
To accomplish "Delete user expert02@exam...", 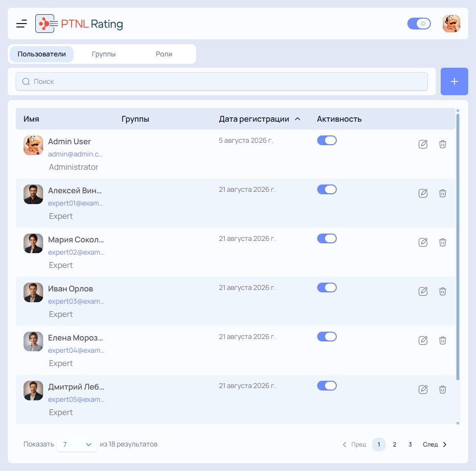I will click(x=443, y=242).
